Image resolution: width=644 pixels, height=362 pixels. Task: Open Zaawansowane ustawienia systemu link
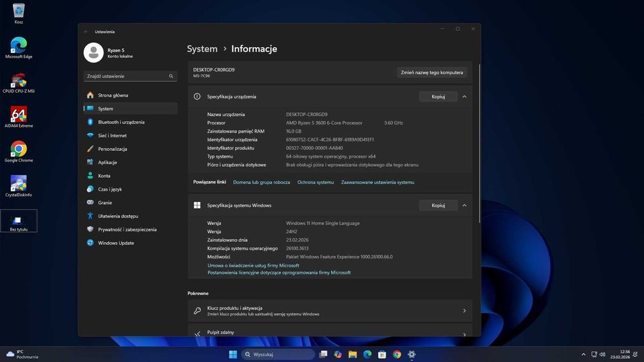coord(377,182)
